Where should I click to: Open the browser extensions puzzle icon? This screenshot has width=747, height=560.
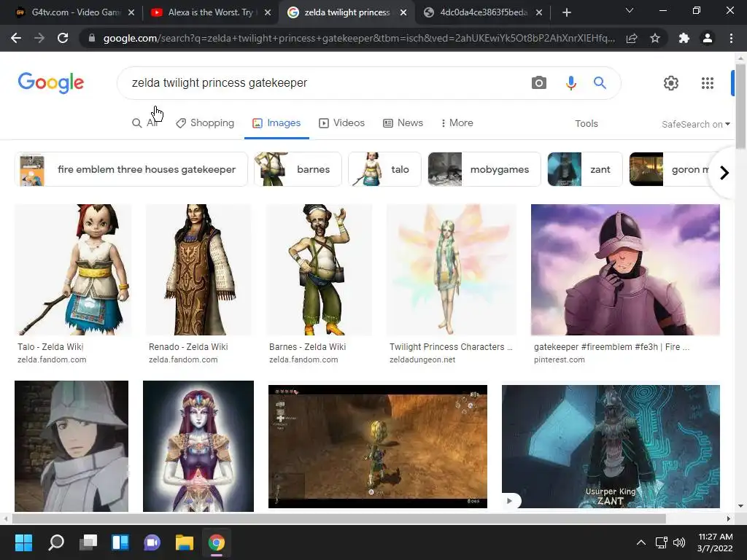(684, 38)
